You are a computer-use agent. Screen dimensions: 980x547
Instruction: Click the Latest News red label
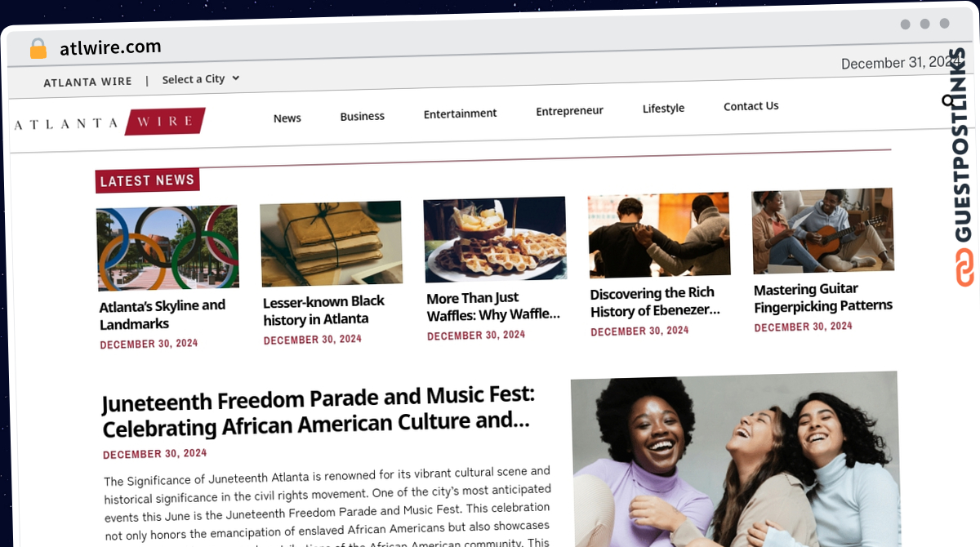pyautogui.click(x=147, y=180)
